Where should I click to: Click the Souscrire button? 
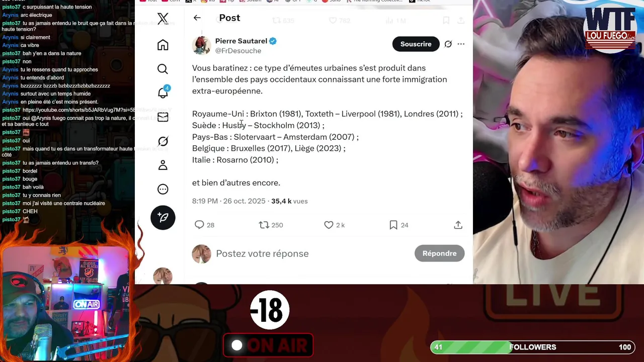(x=416, y=44)
